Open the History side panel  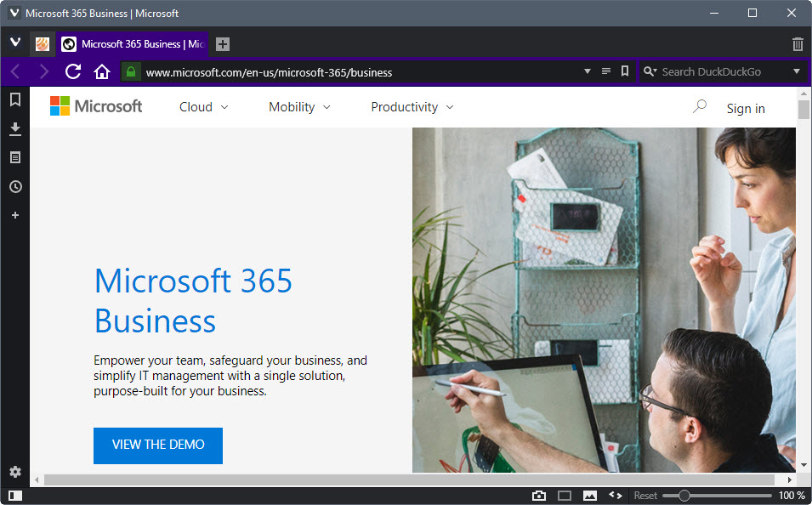click(x=15, y=186)
